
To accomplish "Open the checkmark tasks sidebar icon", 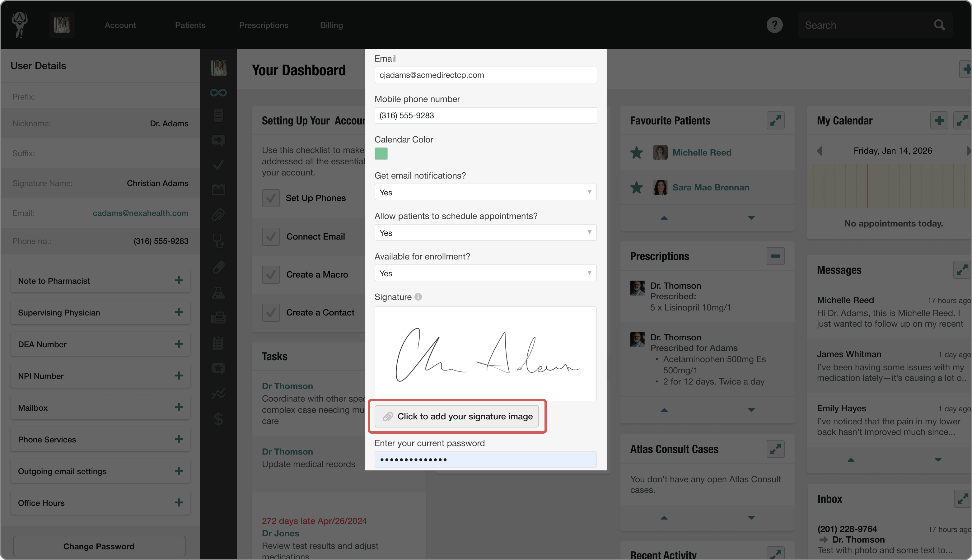I will [218, 166].
